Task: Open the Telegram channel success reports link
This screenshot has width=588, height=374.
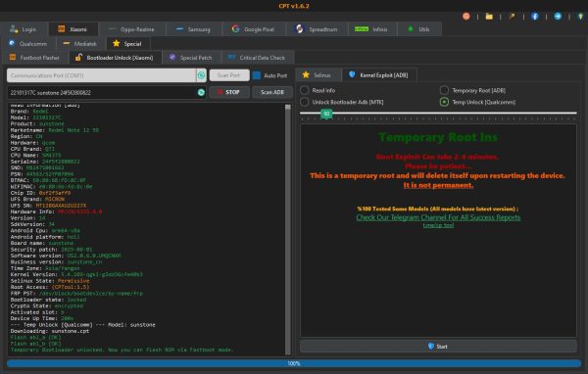Action: [x=438, y=217]
